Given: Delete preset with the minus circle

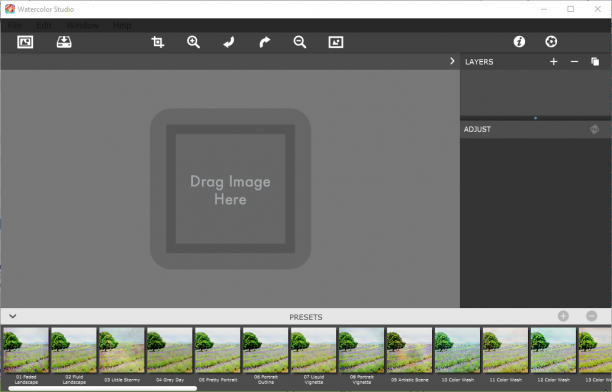Looking at the screenshot, I should pos(592,316).
